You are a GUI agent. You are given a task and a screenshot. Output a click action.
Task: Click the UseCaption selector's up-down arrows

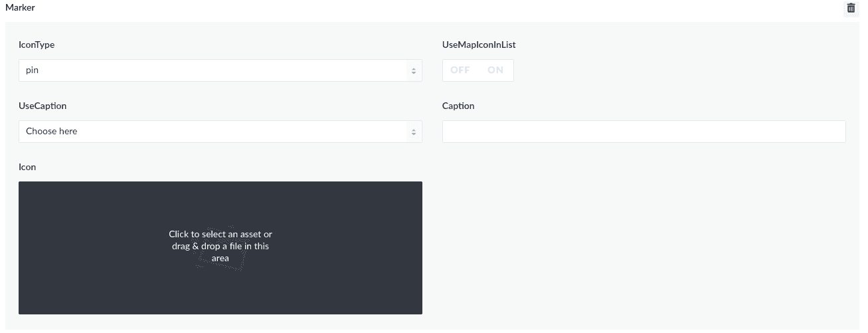pyautogui.click(x=414, y=132)
